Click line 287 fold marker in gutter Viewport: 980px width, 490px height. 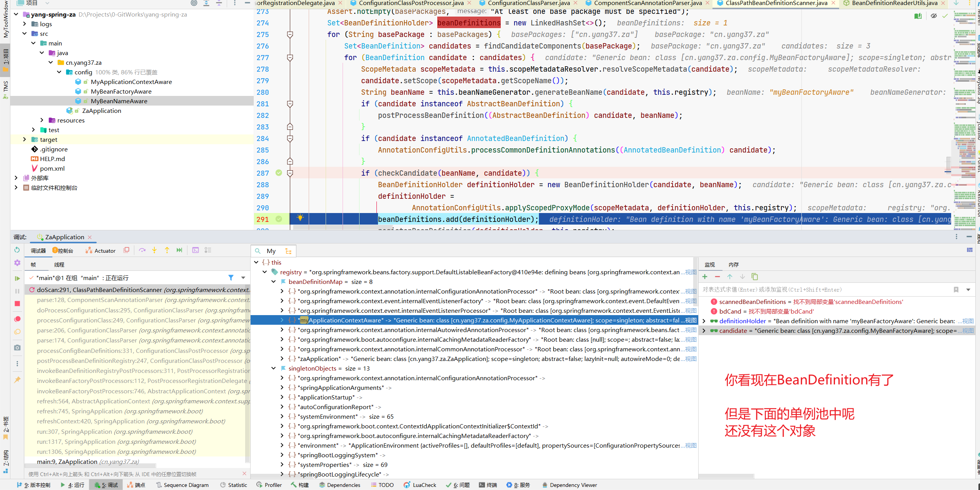[x=290, y=173]
